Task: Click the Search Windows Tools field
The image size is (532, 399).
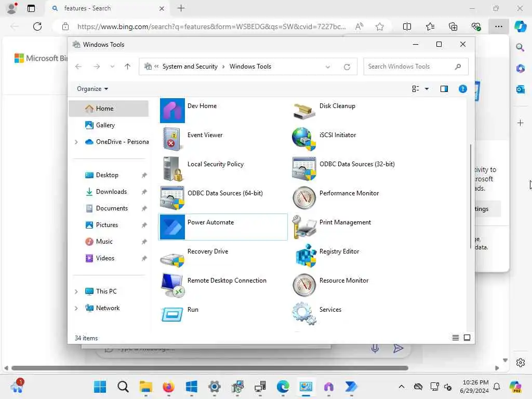Action: point(416,66)
